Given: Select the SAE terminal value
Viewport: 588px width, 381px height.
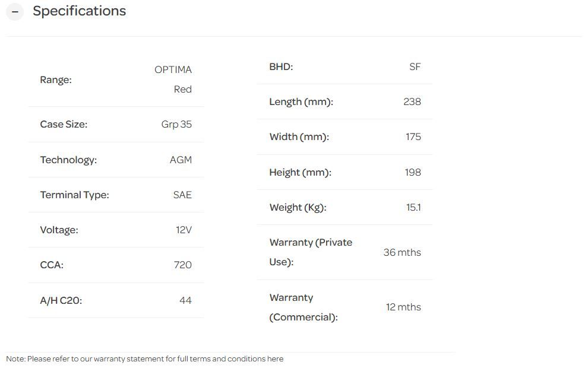Looking at the screenshot, I should pyautogui.click(x=182, y=195).
